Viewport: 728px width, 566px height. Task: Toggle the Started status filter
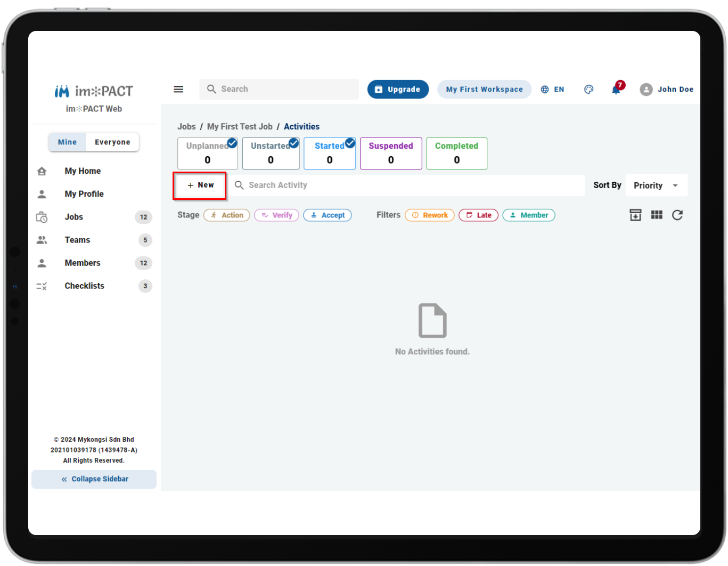pyautogui.click(x=330, y=153)
